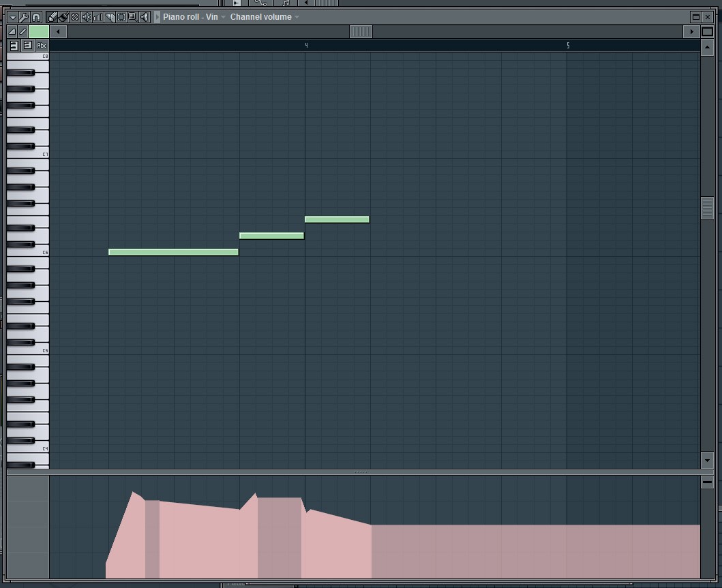Select the long green note at C6
The width and height of the screenshot is (722, 588).
174,252
